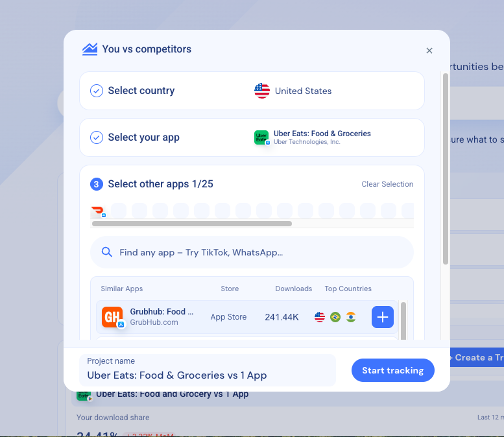The width and height of the screenshot is (504, 437).
Task: Click Your download share label in background page
Action: [113, 418]
